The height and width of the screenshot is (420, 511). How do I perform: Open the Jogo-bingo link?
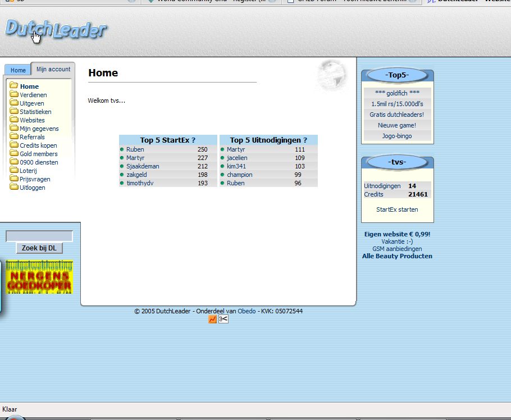pos(397,136)
